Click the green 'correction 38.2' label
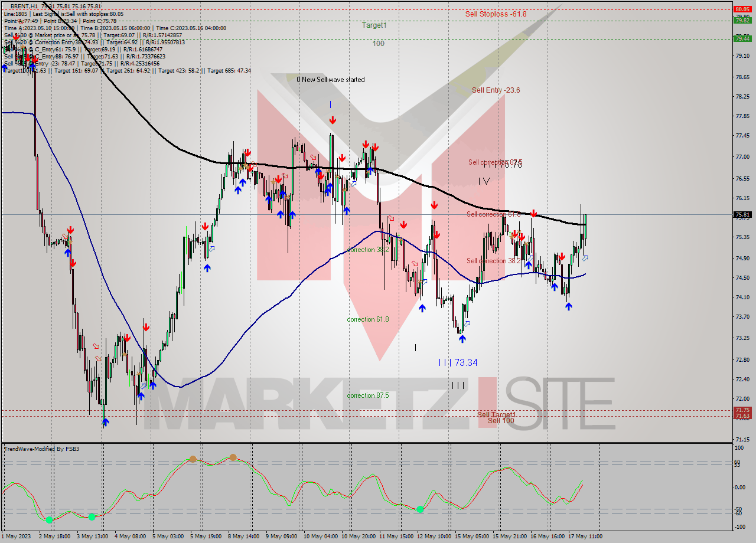The image size is (756, 543). click(x=368, y=250)
